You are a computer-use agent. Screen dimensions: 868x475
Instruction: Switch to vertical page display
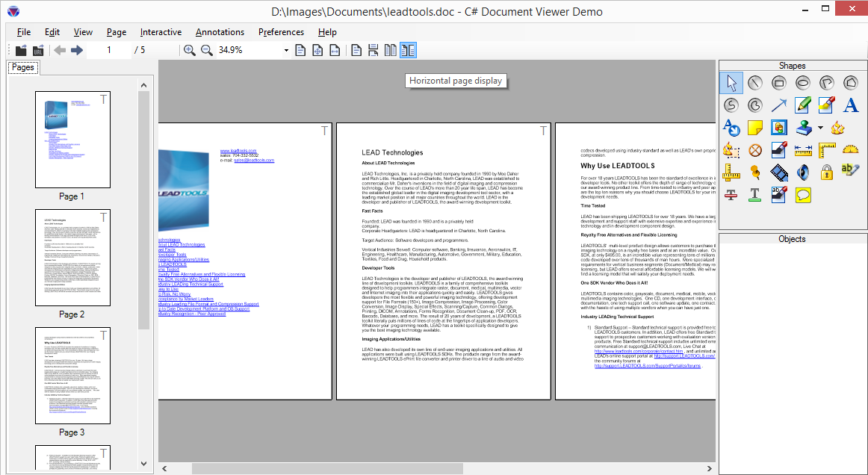(373, 50)
